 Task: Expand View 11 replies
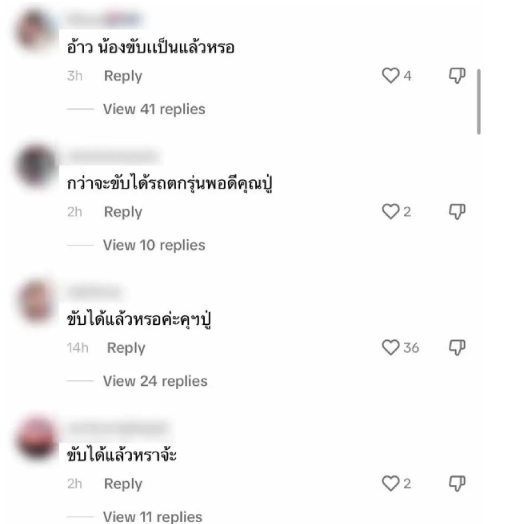(x=152, y=517)
